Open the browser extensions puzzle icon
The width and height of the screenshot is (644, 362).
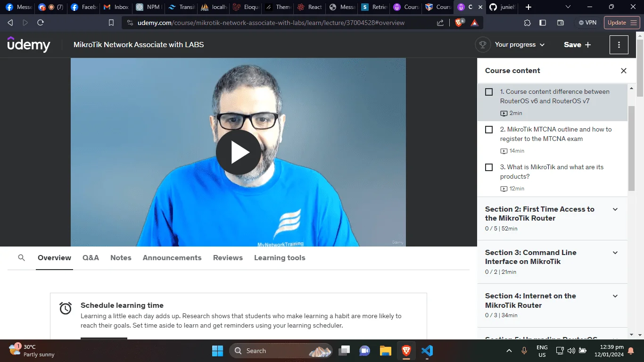[528, 23]
